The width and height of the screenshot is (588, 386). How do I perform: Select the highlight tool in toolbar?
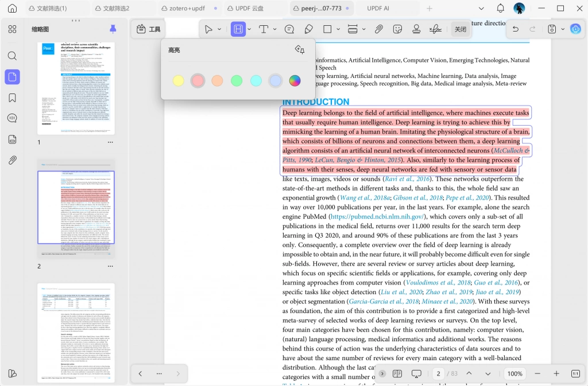[238, 29]
